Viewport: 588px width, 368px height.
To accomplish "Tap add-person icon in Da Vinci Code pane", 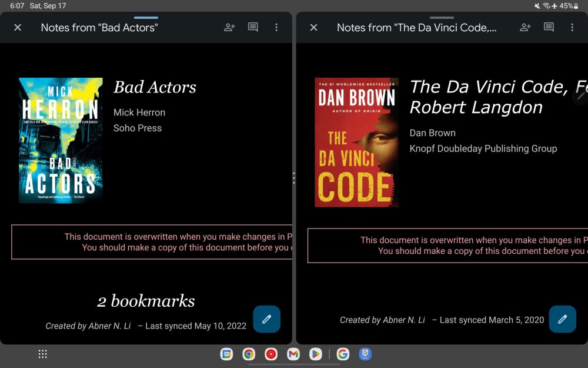I will [525, 28].
